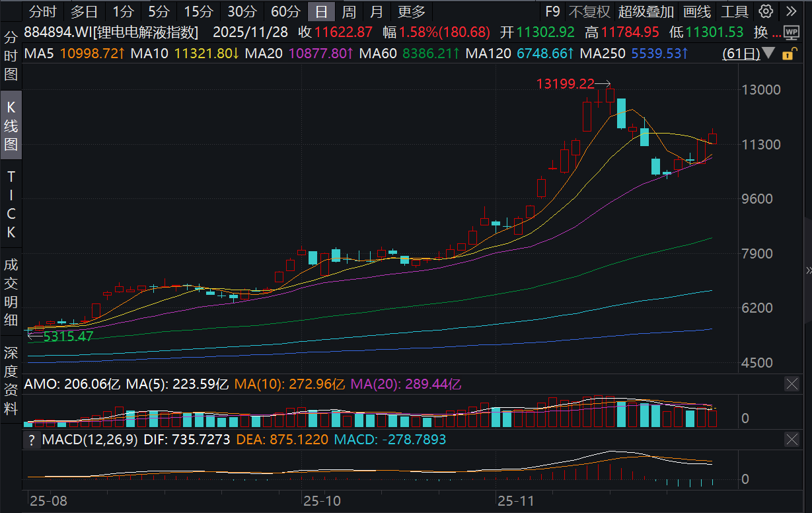
Task: Open the 画线 drawing tools
Action: (697, 11)
